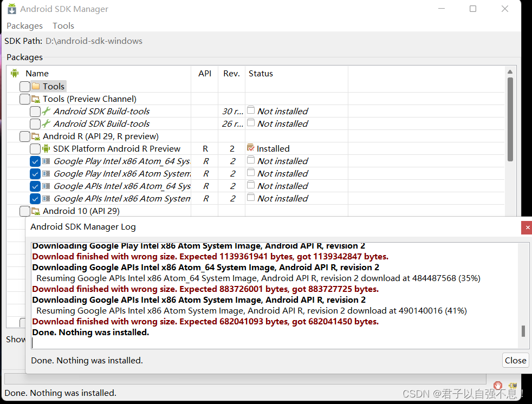Click the log window icon in status bar
Screen dimensions: 532x404
pyautogui.click(x=512, y=386)
